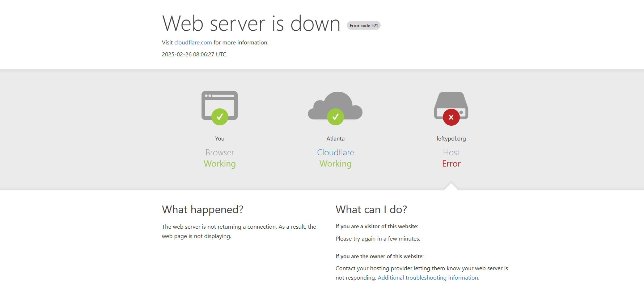Click "Working" status under Browser
Screen dimensions: 644x289
[220, 164]
